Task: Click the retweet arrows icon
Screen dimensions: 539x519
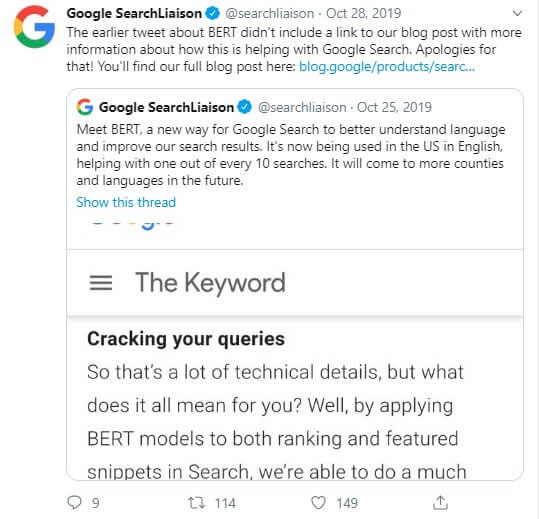Action: [x=197, y=503]
